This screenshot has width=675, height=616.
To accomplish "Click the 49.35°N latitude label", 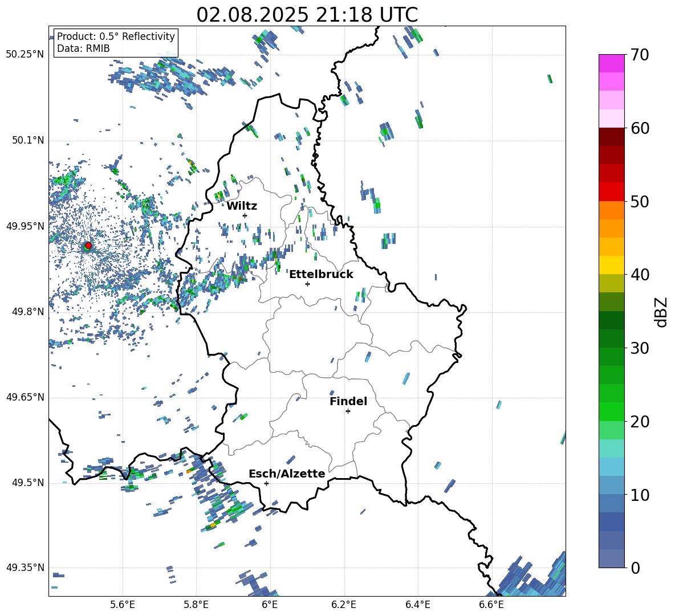I will (x=25, y=568).
